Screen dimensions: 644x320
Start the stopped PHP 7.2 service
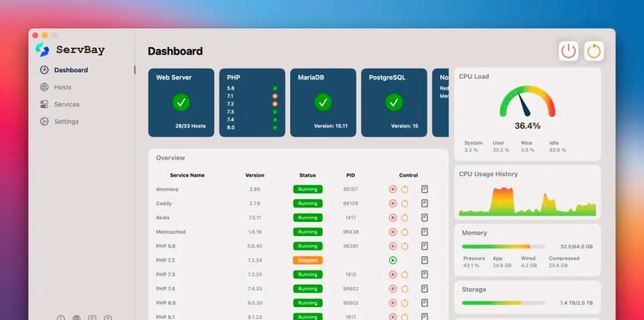[392, 260]
